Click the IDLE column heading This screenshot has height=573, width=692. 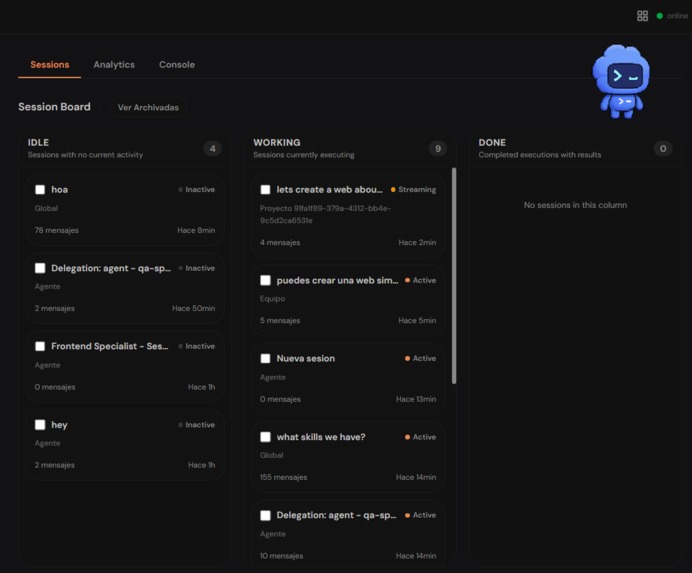pyautogui.click(x=38, y=143)
